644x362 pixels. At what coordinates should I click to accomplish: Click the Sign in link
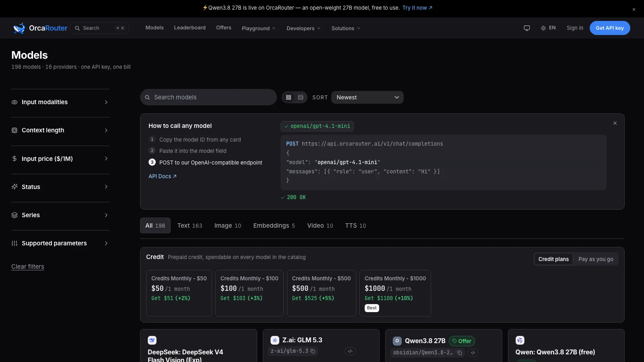tap(575, 28)
